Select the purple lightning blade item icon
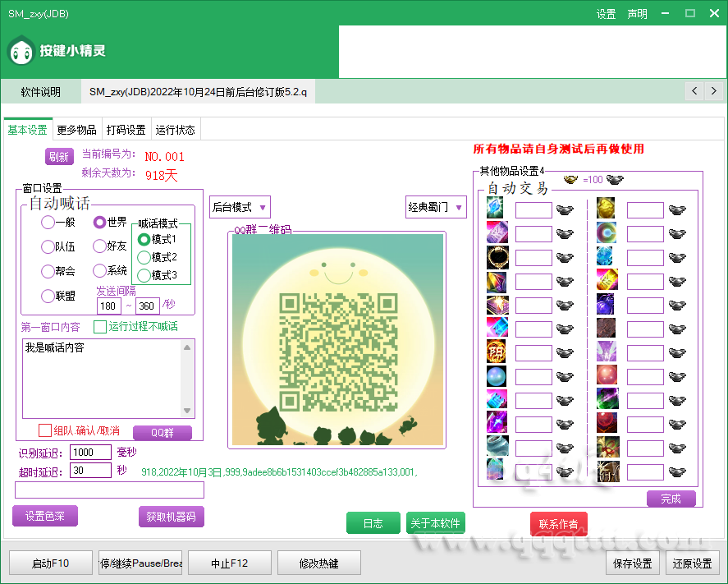This screenshot has height=584, width=728. (497, 422)
